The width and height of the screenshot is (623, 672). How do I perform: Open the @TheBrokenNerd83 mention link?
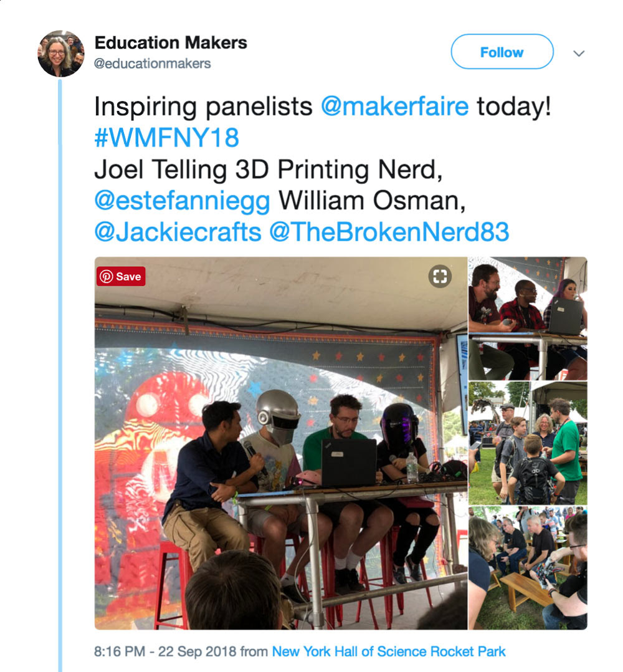[389, 233]
